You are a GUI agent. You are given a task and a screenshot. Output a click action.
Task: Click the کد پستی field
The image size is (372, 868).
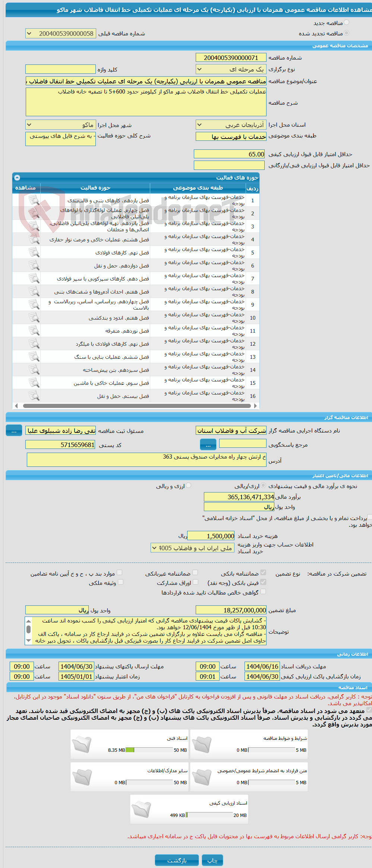click(60, 445)
